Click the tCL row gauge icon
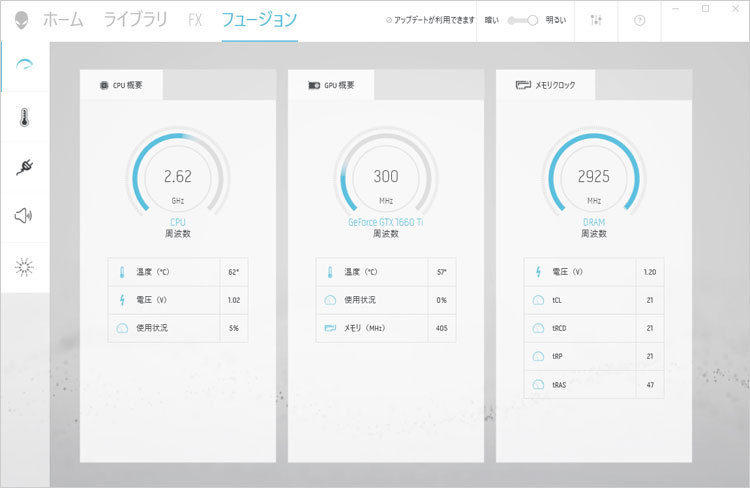750x488 pixels. (x=538, y=300)
